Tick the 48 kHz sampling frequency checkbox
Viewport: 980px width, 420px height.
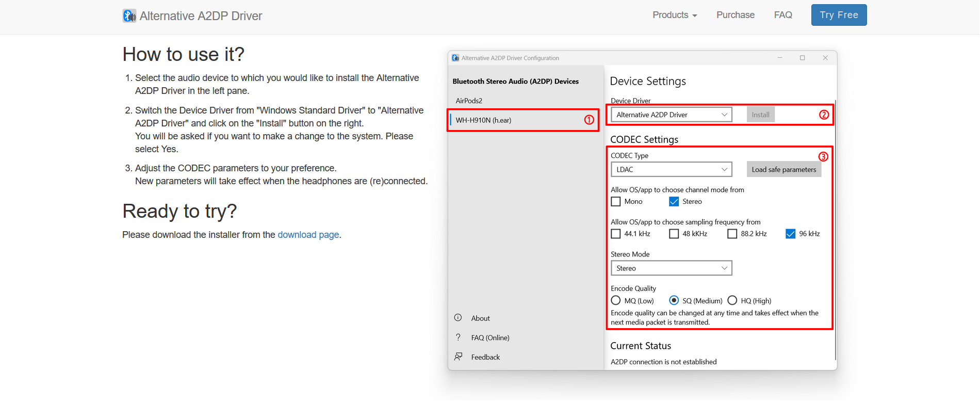tap(674, 234)
